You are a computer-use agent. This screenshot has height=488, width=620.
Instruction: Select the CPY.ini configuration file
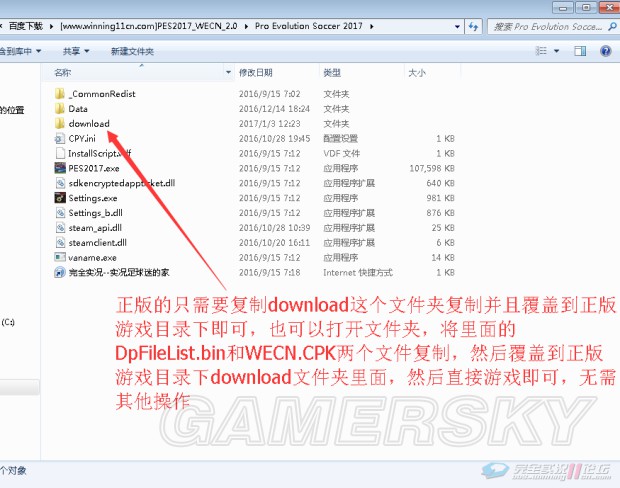tap(81, 138)
